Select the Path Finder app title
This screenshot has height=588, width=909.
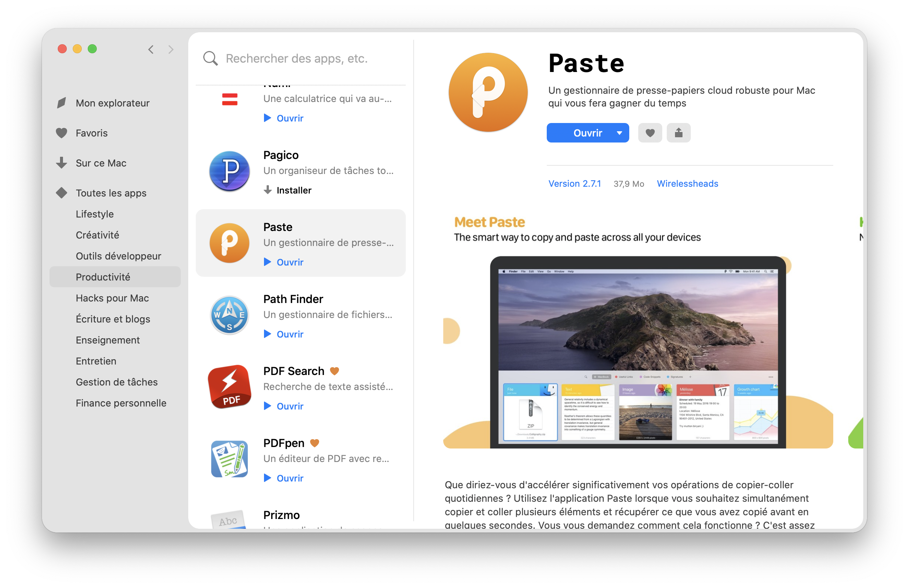tap(293, 299)
